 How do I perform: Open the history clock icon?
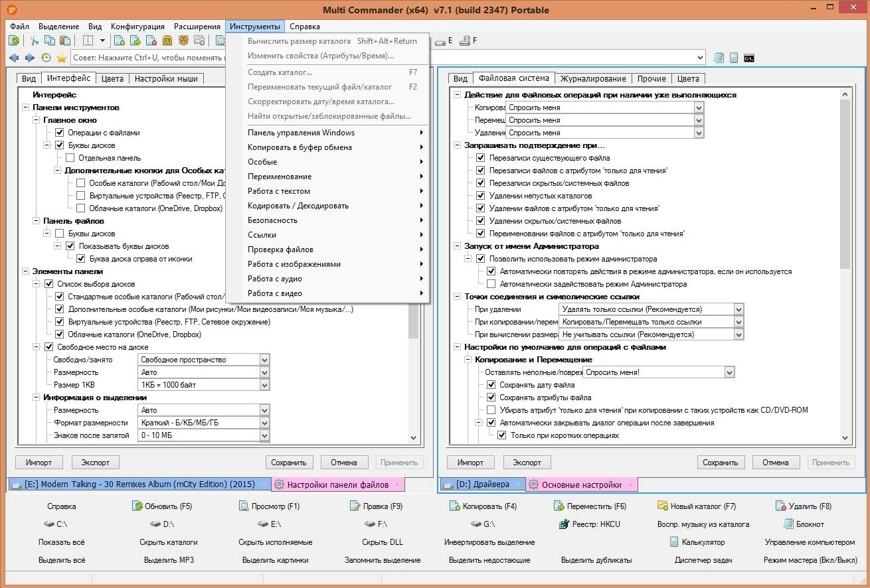46,58
